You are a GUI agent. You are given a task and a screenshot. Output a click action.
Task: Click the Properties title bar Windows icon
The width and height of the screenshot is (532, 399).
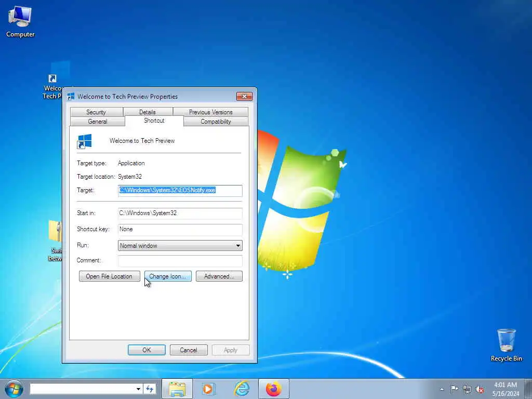[71, 97]
